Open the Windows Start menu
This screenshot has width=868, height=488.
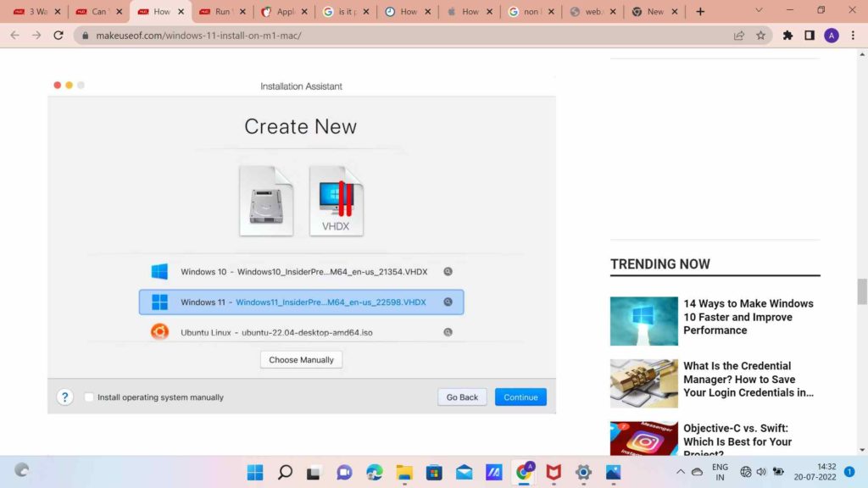point(255,472)
